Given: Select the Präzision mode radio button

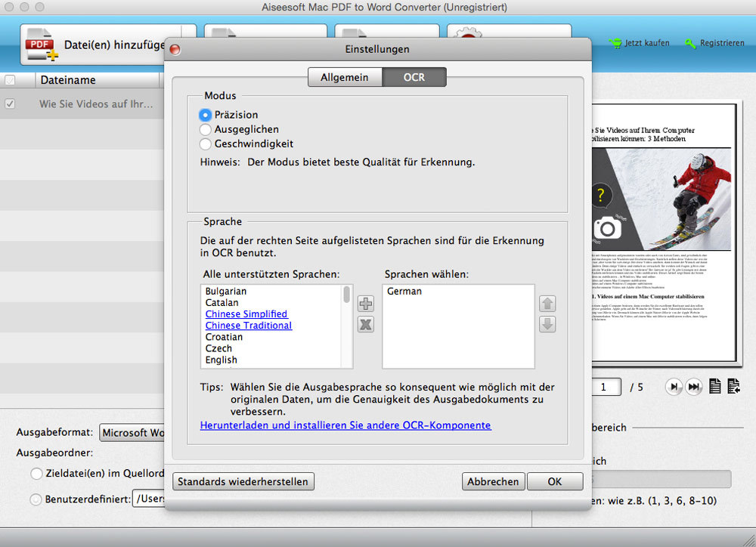Looking at the screenshot, I should point(206,115).
